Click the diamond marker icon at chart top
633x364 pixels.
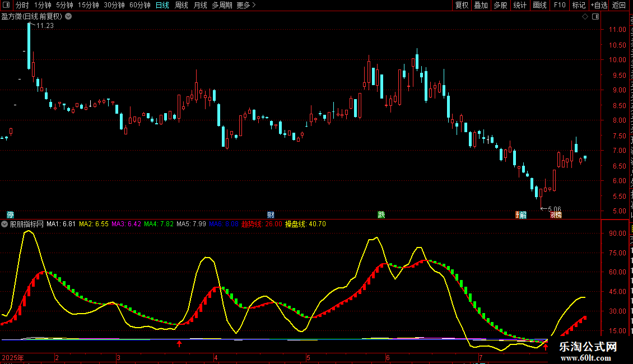click(585, 17)
